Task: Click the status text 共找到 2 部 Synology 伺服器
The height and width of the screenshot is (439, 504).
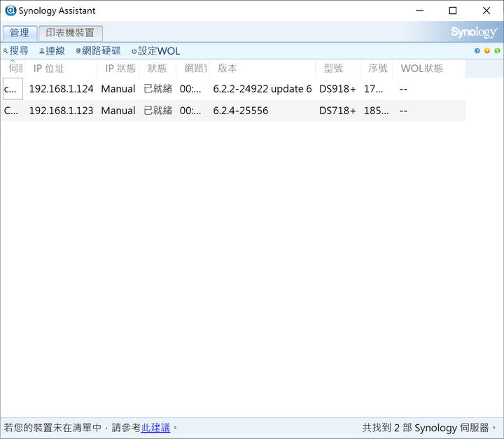Action: pos(430,428)
